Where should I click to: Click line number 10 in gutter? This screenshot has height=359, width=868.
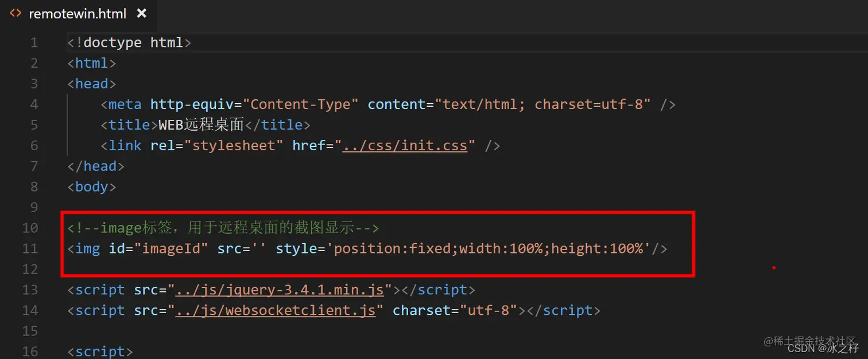point(30,228)
